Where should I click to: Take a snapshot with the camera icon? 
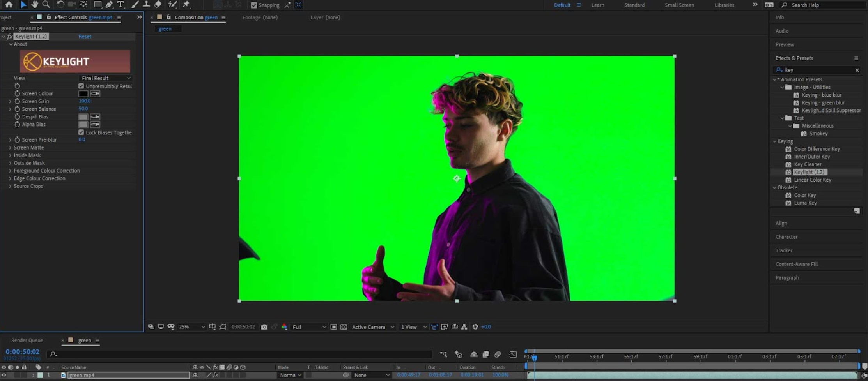[264, 327]
